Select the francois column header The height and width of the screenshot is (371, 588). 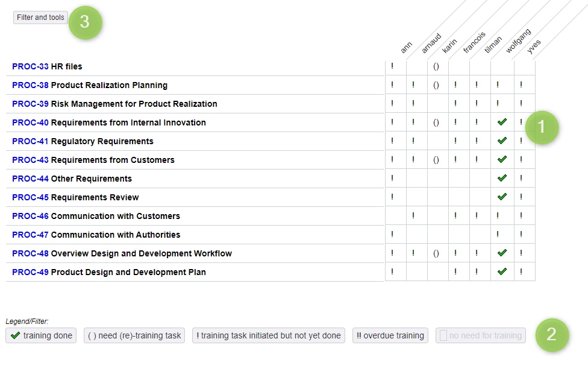point(474,42)
